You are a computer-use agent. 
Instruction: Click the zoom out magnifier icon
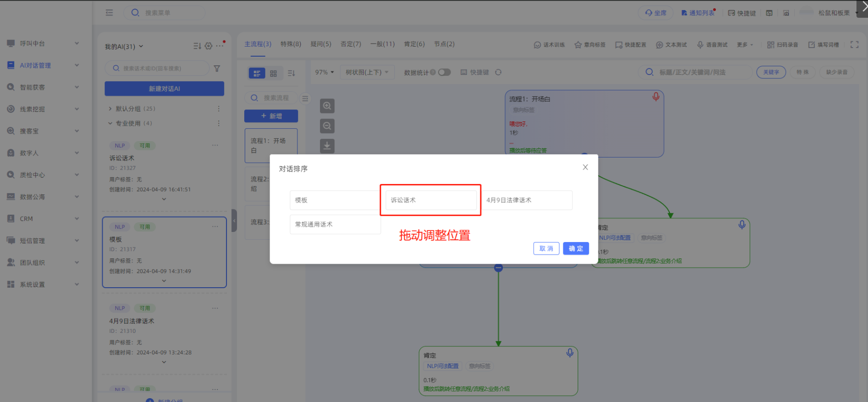point(327,126)
